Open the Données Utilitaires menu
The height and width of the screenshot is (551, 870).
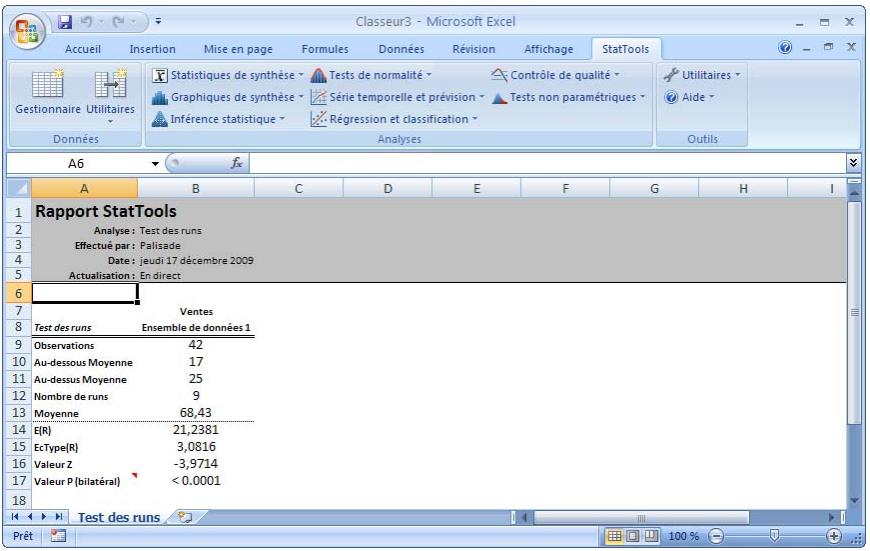click(110, 95)
